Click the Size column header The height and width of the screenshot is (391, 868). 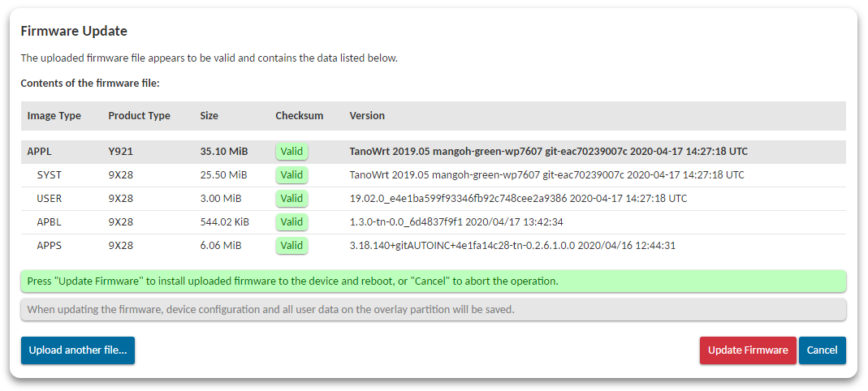click(x=209, y=116)
